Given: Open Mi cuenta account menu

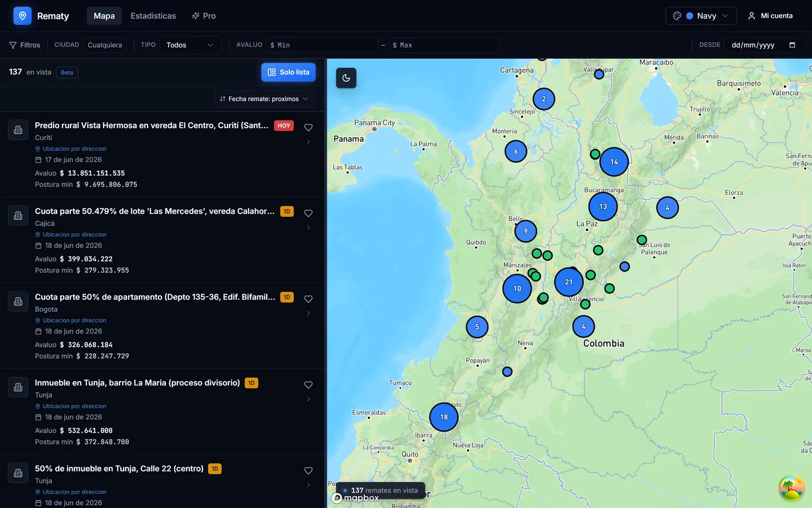Looking at the screenshot, I should point(770,16).
